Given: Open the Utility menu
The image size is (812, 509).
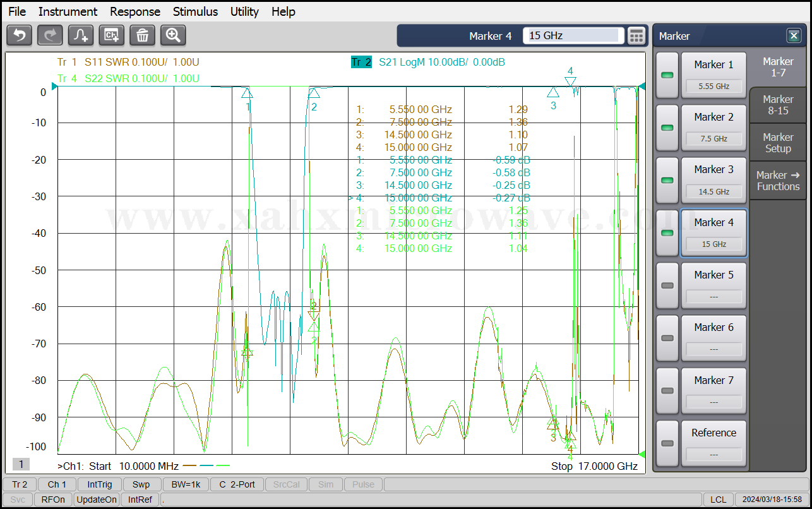Looking at the screenshot, I should click(244, 11).
